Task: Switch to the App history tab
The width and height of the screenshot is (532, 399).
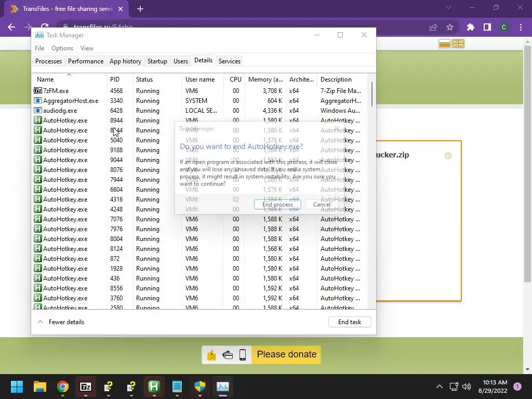Action: tap(125, 61)
